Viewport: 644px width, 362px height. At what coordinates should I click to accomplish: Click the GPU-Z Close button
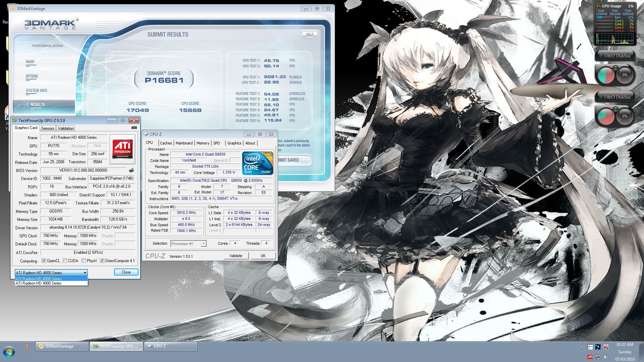126,272
